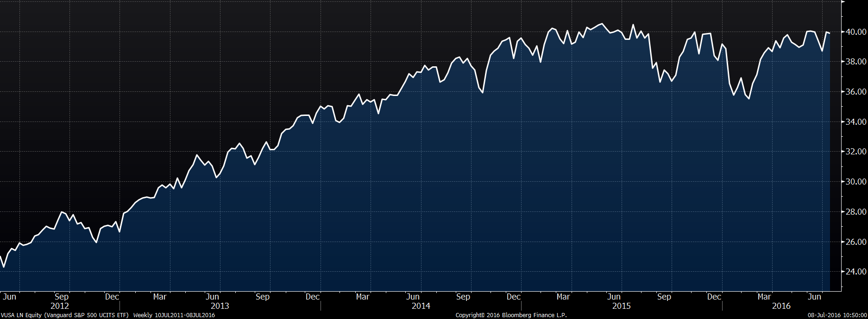
Task: Click the 08-Jul-2016 10:50:00 timestamp
Action: pos(837,315)
